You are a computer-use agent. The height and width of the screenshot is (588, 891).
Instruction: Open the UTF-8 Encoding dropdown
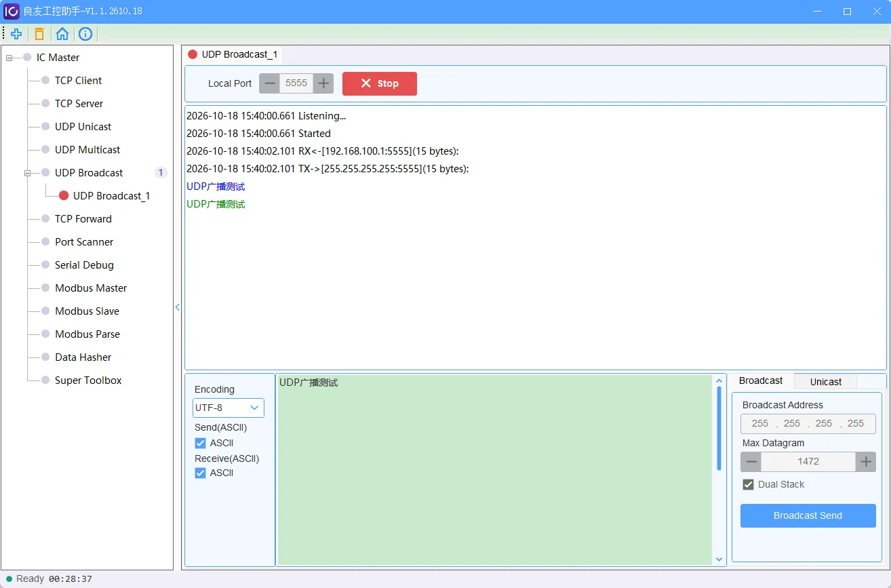point(229,408)
